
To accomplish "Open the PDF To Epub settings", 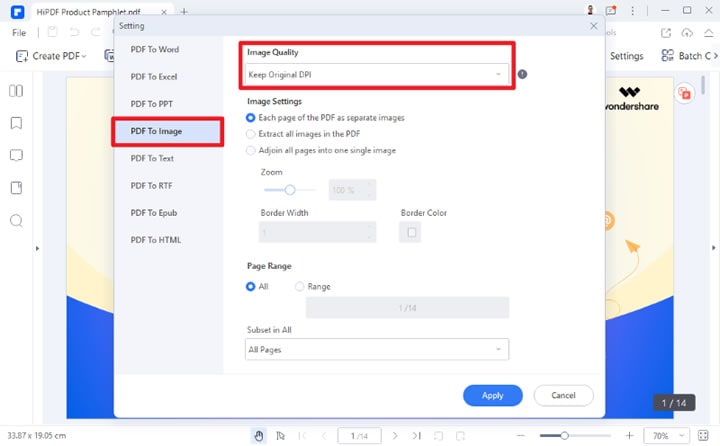I will point(154,213).
